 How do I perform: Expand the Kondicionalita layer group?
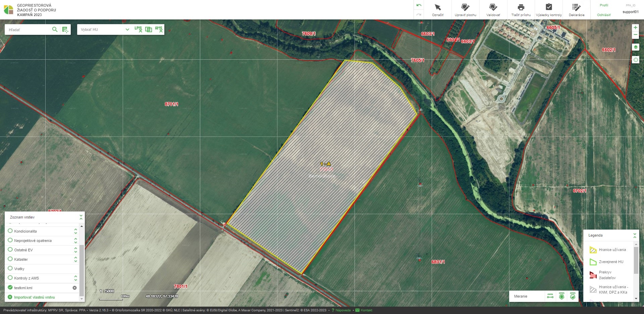(76, 231)
